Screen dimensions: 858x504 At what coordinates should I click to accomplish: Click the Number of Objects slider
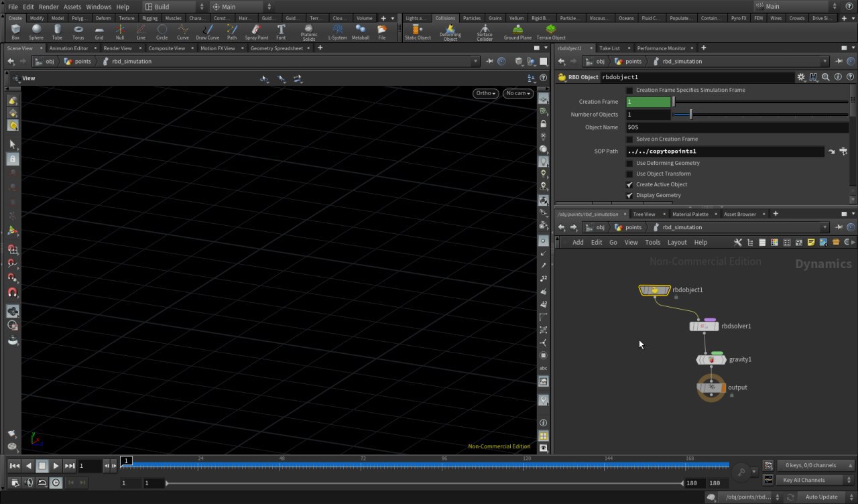[x=761, y=115]
